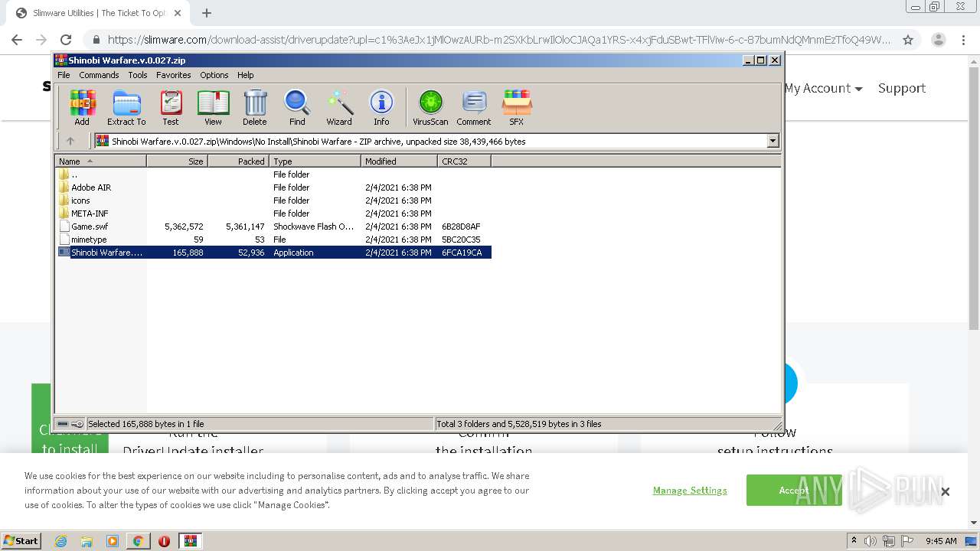980x551 pixels.
Task: Sort the list by Name column
Action: coord(101,161)
